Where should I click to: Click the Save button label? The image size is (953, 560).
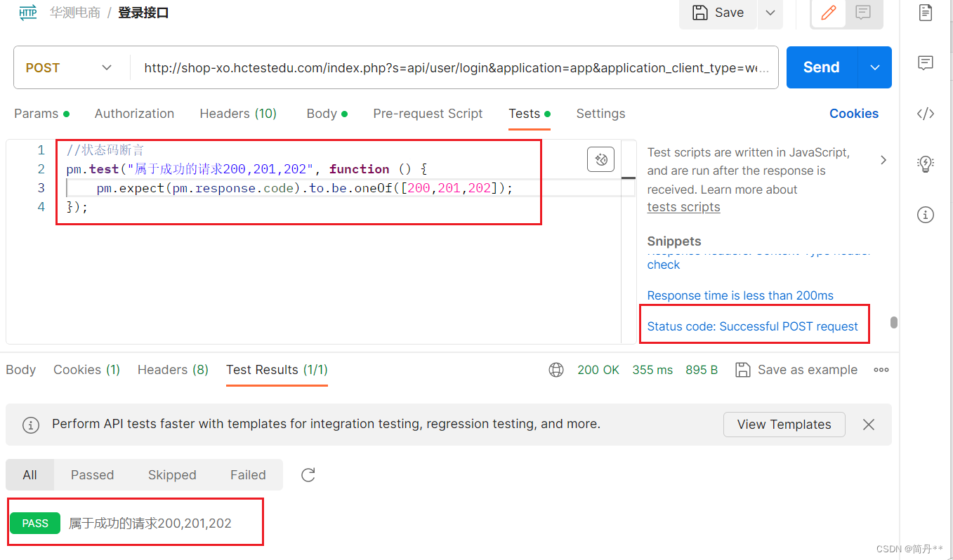729,13
